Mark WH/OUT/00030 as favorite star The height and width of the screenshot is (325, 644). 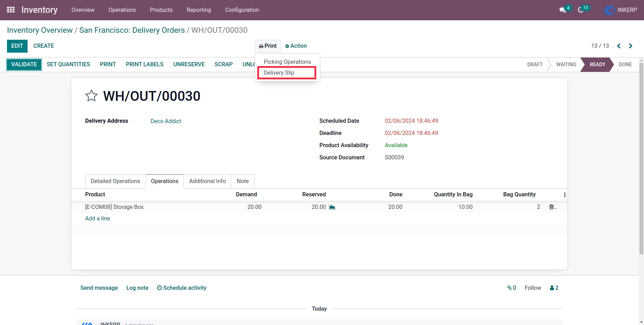[91, 96]
